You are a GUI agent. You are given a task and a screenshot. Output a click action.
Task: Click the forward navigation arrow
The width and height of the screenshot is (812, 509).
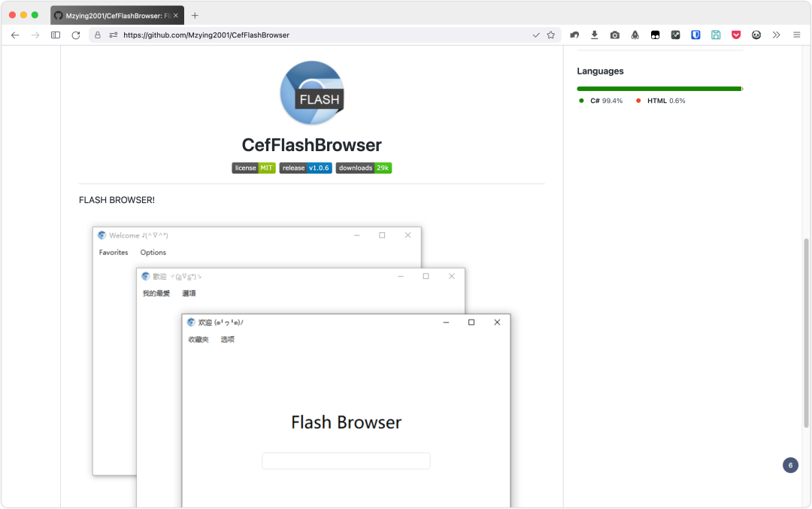click(35, 35)
